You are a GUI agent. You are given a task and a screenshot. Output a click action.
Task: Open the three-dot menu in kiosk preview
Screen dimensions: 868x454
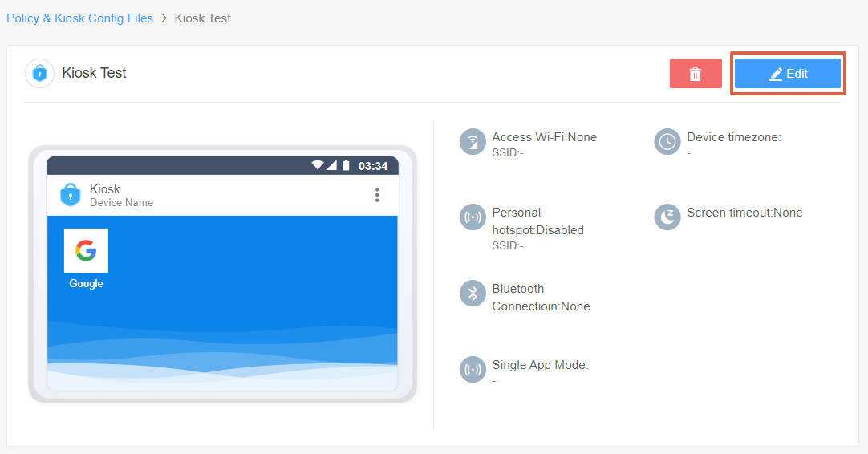[377, 195]
